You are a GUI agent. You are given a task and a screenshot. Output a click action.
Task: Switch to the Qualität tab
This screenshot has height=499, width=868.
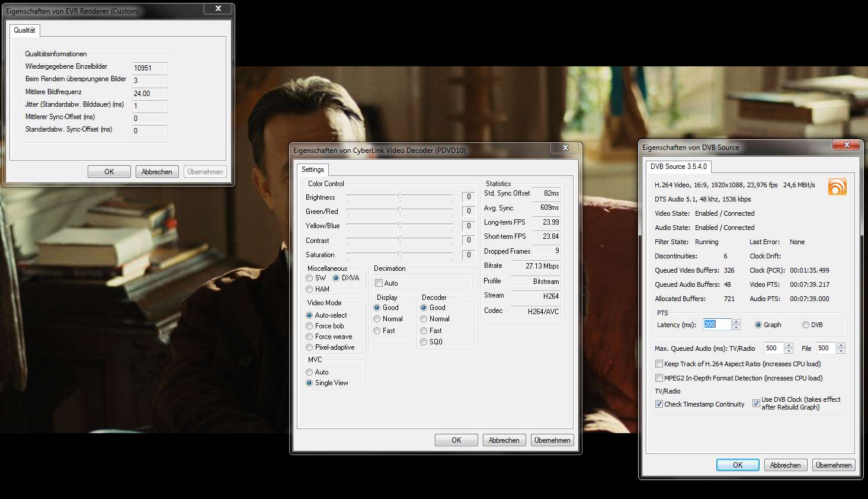[24, 30]
